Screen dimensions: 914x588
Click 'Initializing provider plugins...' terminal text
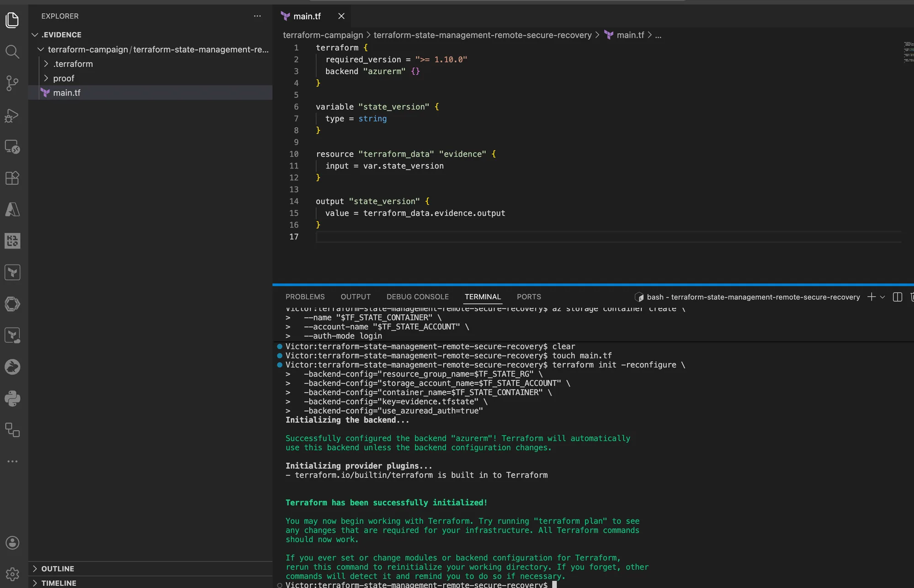coord(359,466)
